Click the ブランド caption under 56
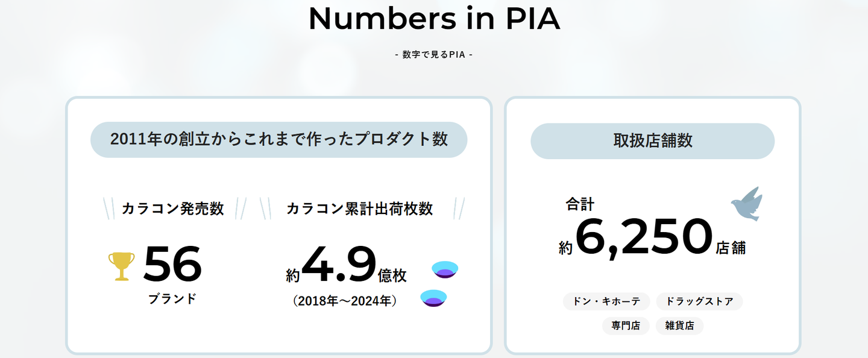Image resolution: width=868 pixels, height=358 pixels. [172, 298]
